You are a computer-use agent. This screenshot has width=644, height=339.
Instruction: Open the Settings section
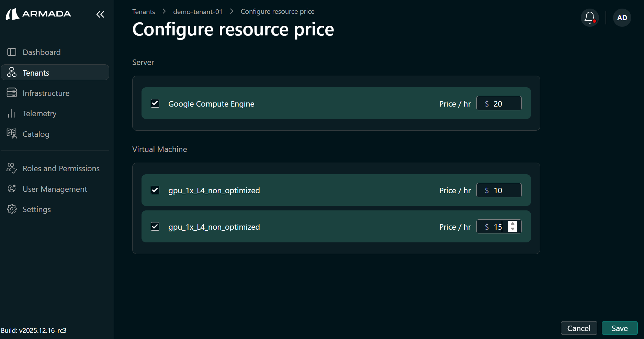point(36,209)
